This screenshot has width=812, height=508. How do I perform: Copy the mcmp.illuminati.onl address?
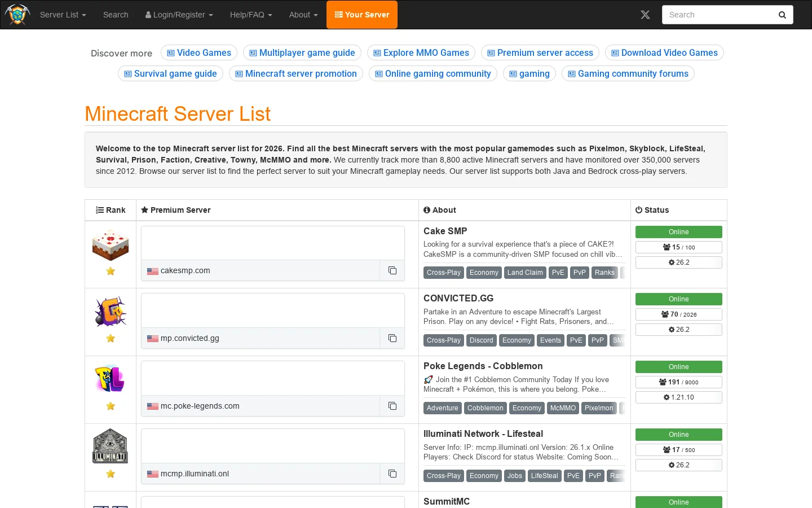coord(392,474)
